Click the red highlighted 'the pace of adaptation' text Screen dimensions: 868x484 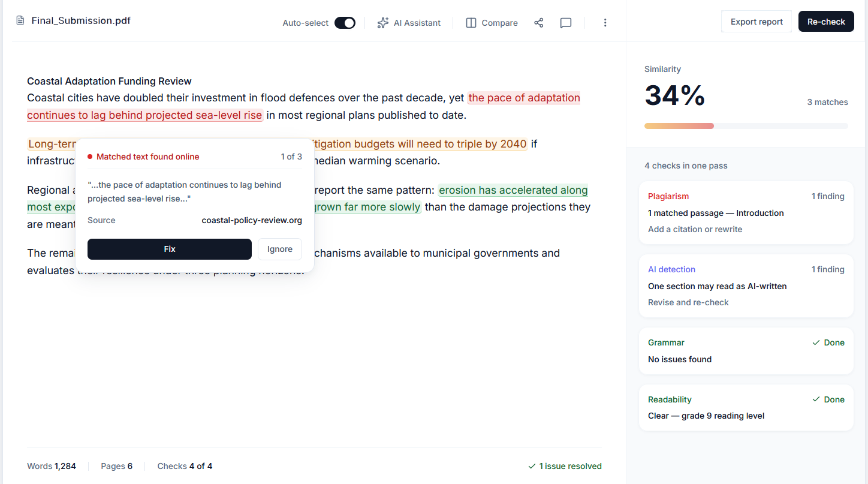pyautogui.click(x=524, y=98)
